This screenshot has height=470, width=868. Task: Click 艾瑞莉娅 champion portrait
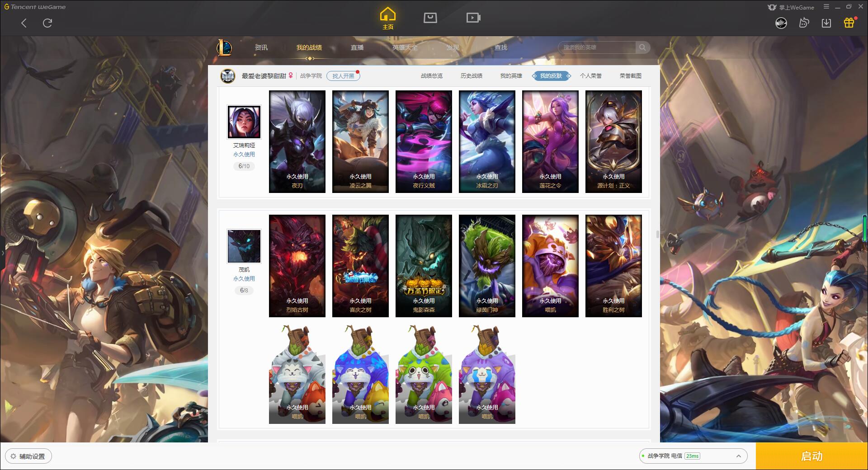tap(244, 122)
